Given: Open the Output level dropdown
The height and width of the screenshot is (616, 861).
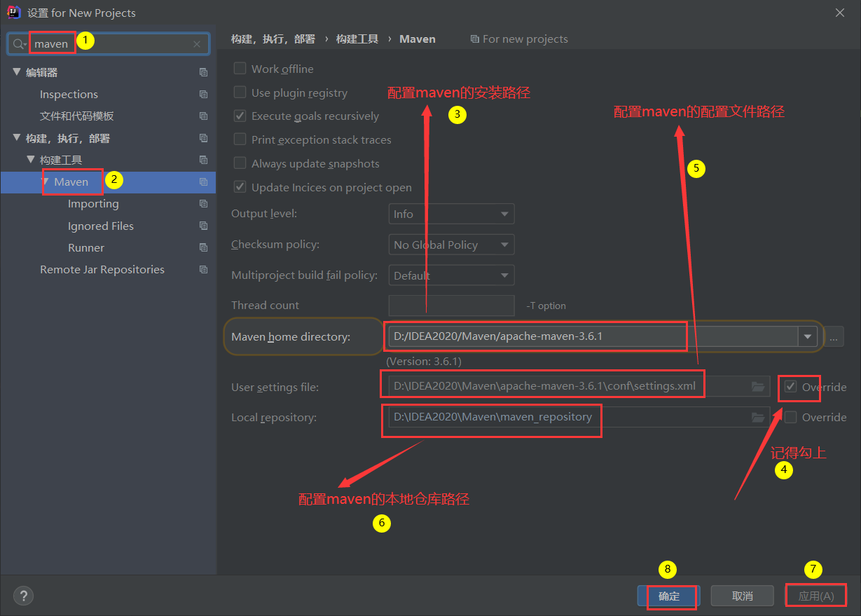Looking at the screenshot, I should coord(451,214).
